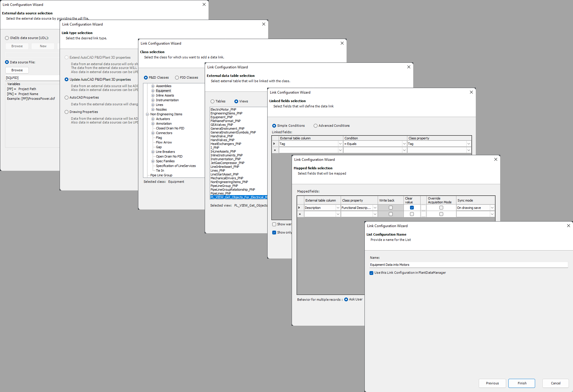Click the Previous button
This screenshot has height=392, width=573.
click(492, 383)
